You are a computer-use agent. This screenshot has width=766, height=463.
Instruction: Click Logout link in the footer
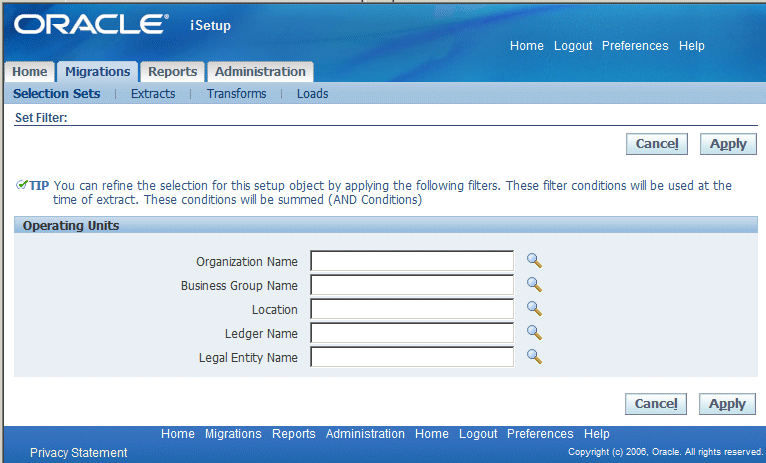click(x=478, y=434)
